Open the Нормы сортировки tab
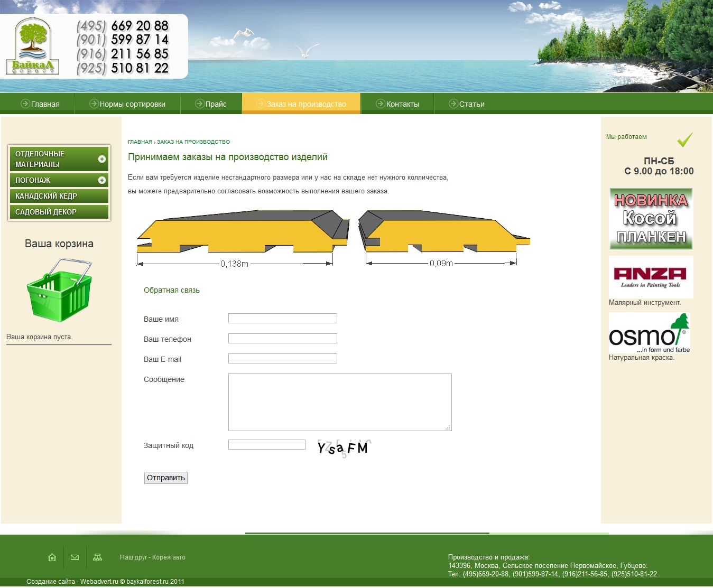 [127, 104]
